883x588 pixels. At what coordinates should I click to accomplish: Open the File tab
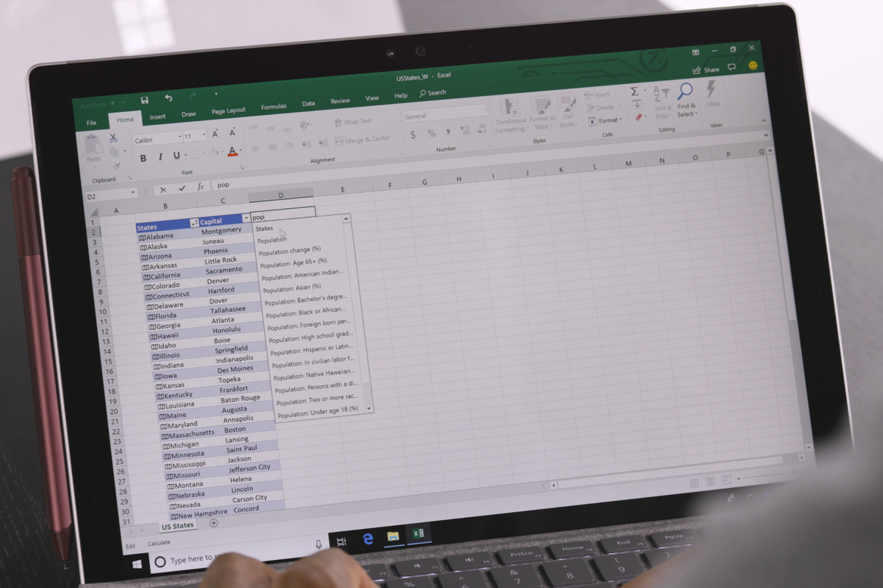click(91, 122)
